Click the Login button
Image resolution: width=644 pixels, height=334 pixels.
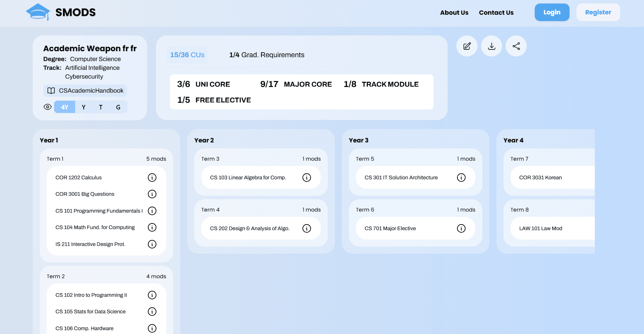point(552,12)
